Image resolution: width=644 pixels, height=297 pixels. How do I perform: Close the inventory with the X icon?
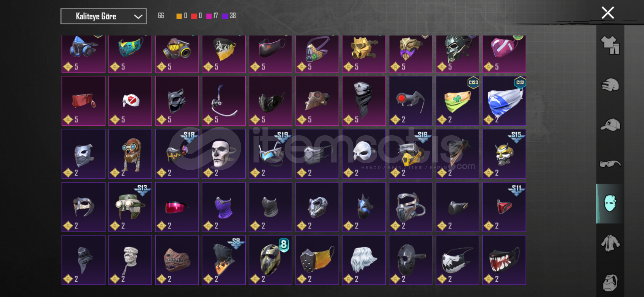tap(608, 13)
